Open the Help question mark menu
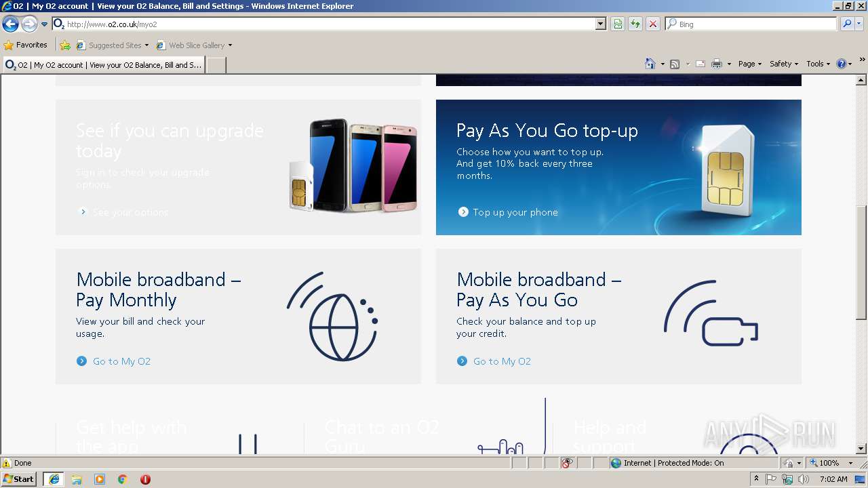 pos(844,64)
